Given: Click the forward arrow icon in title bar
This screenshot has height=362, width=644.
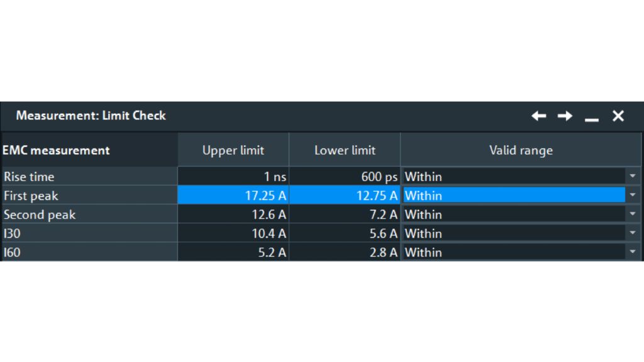Looking at the screenshot, I should [x=565, y=116].
